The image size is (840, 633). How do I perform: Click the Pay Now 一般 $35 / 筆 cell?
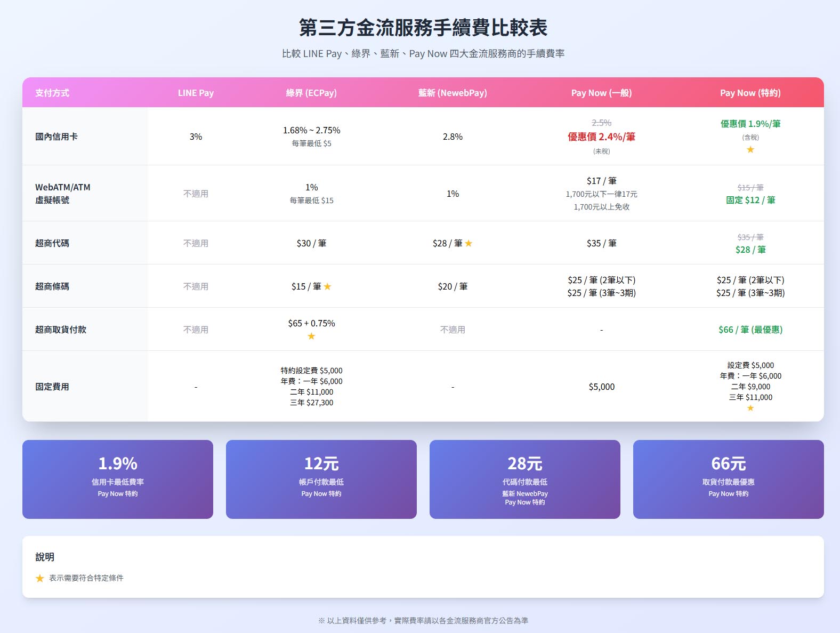601,243
